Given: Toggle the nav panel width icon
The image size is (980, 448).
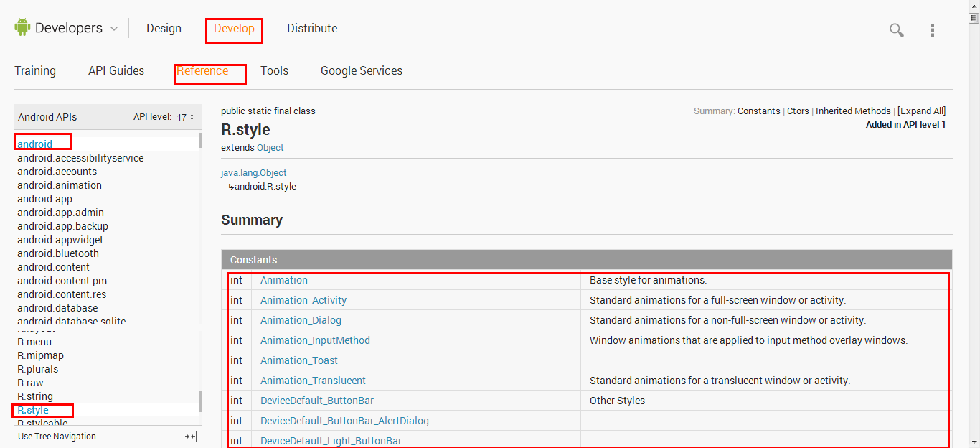Looking at the screenshot, I should (190, 437).
